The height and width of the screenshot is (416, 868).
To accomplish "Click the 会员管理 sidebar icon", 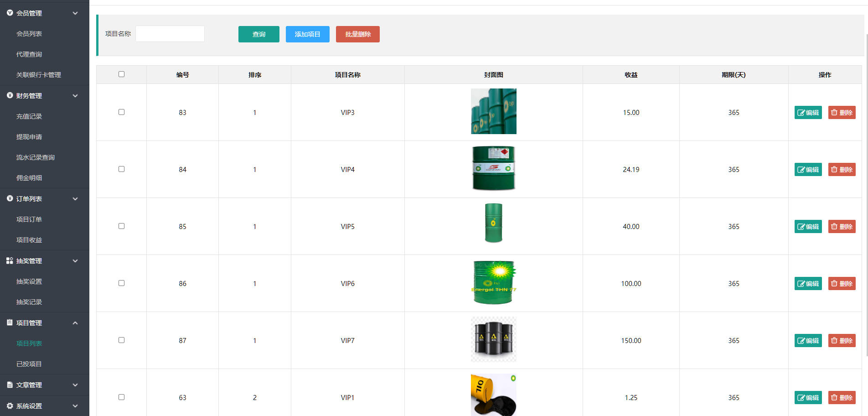I will coord(10,13).
